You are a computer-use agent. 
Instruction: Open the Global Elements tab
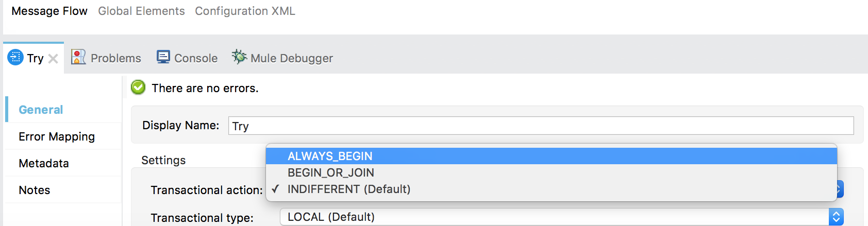click(x=141, y=11)
